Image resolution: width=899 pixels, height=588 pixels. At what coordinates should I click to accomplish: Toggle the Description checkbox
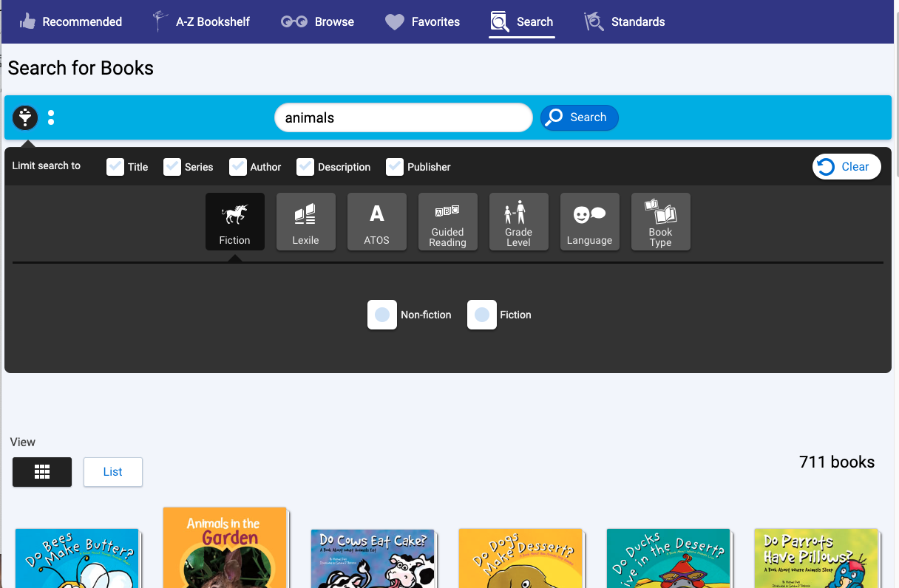305,166
